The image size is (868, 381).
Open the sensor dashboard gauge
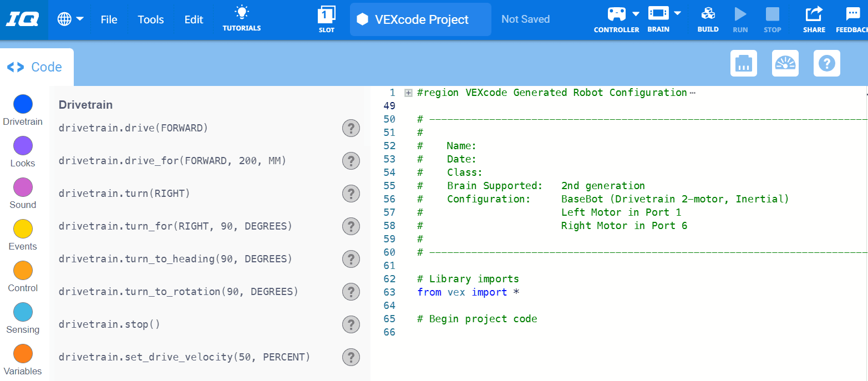[x=785, y=63]
